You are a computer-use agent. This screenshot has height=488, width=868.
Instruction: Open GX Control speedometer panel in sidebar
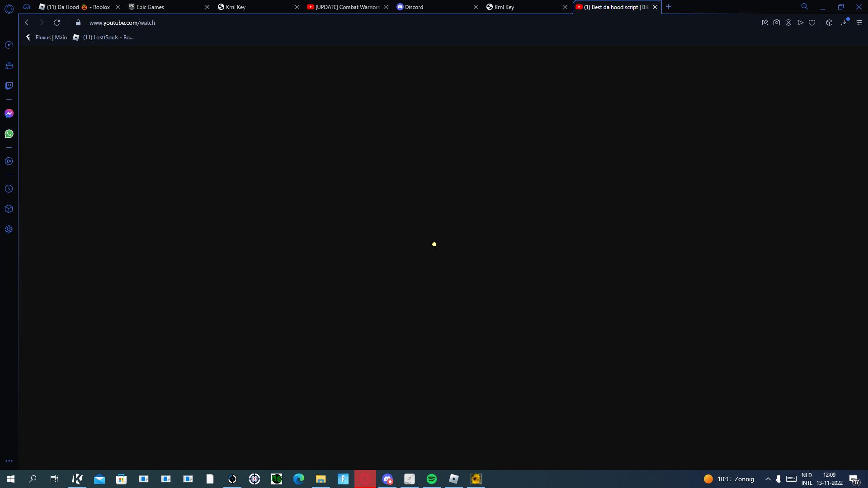point(9,45)
